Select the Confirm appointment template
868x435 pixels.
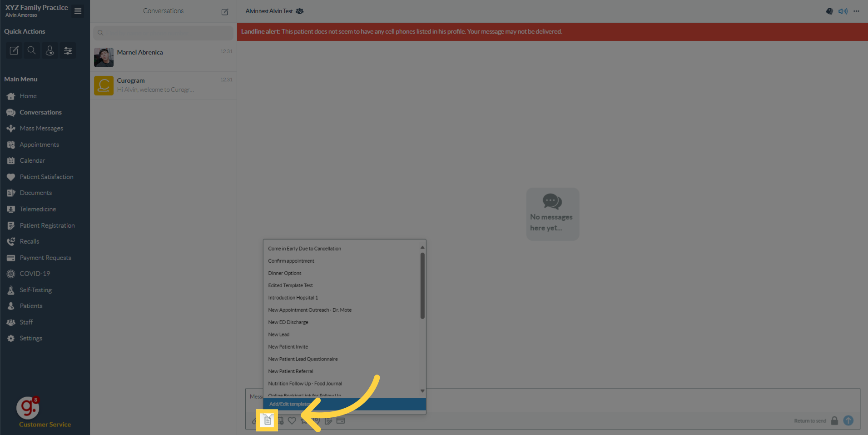click(291, 261)
